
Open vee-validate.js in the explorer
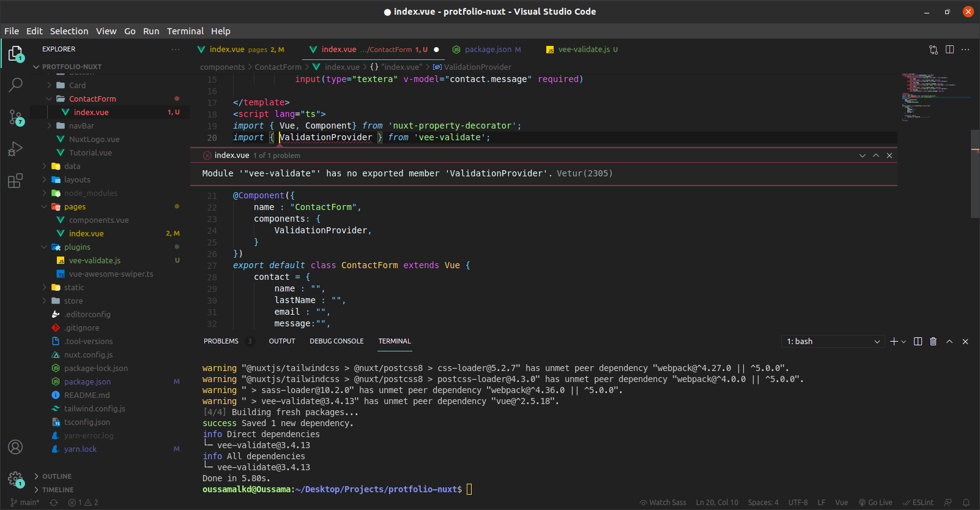tap(95, 260)
